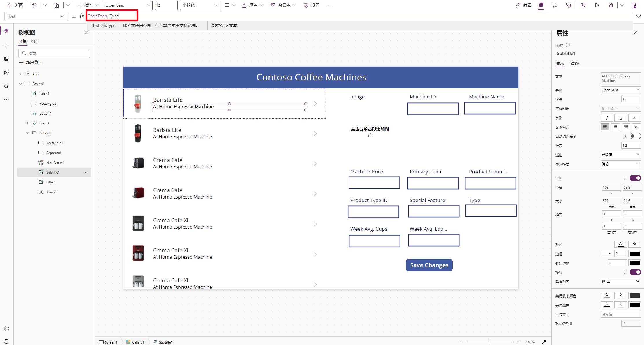Select Title1 in the tree view
The image size is (644, 345).
(50, 182)
